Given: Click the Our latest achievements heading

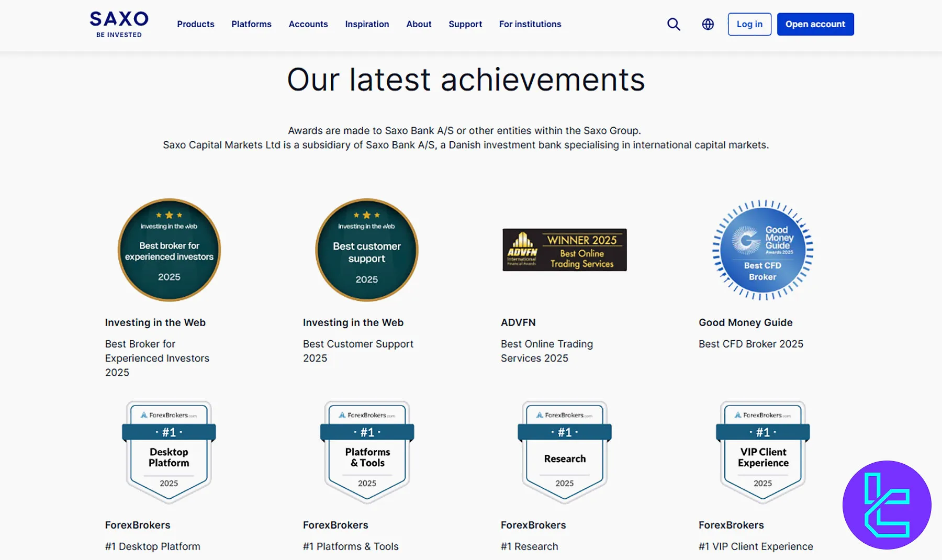Looking at the screenshot, I should 466,80.
